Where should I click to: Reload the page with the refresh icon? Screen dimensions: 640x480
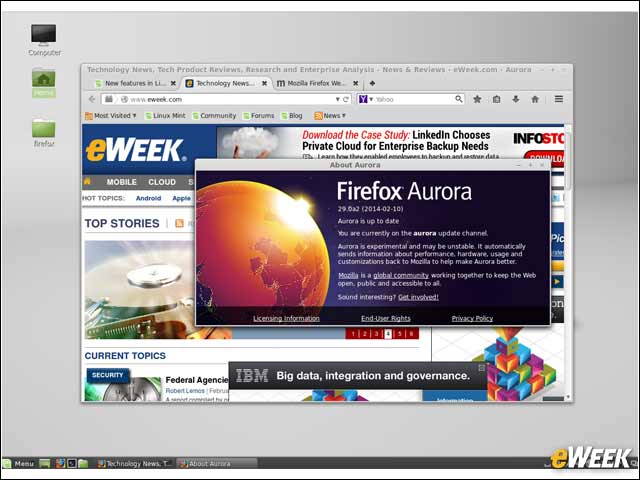(346, 99)
